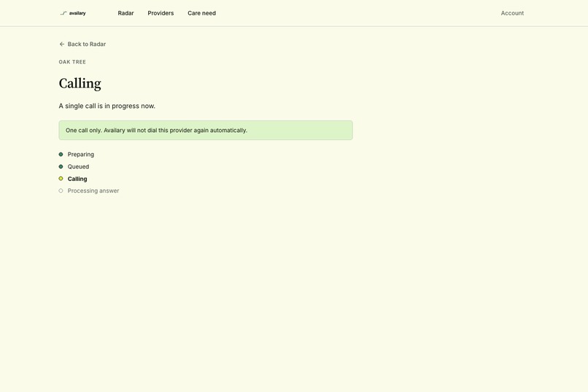Click the back arrow icon
Image resolution: width=588 pixels, height=392 pixels.
tap(62, 44)
